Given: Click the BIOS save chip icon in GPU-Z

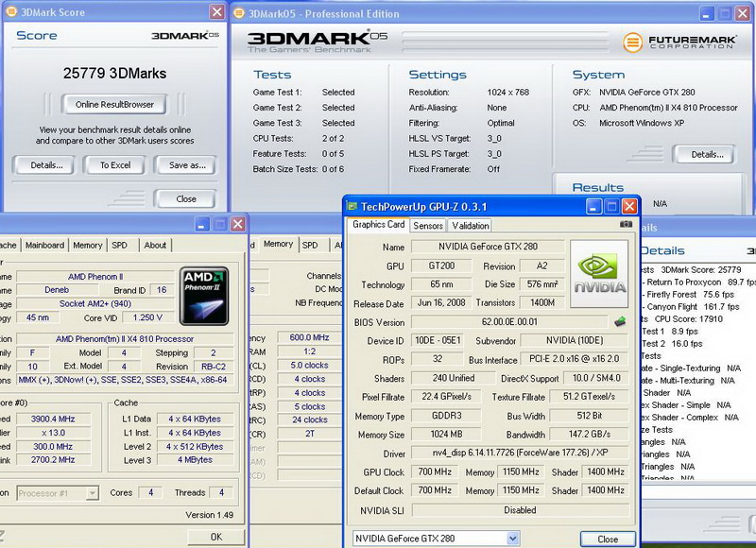Looking at the screenshot, I should tap(620, 321).
